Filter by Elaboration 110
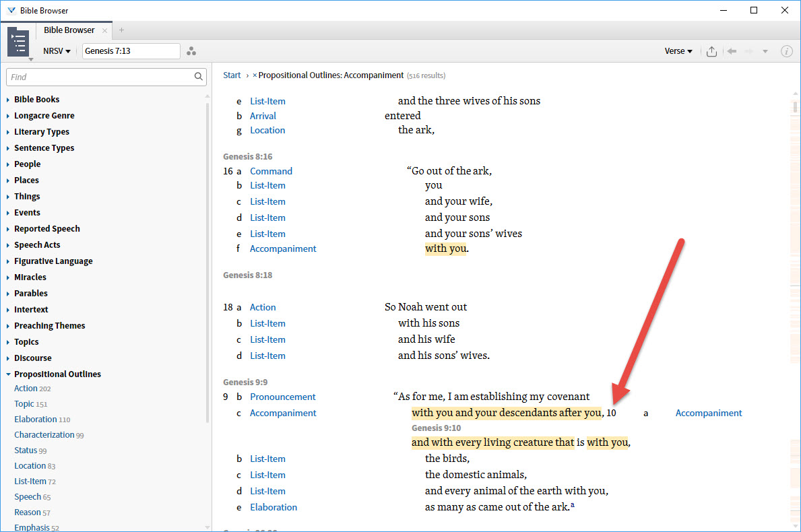The height and width of the screenshot is (532, 801). coord(42,419)
